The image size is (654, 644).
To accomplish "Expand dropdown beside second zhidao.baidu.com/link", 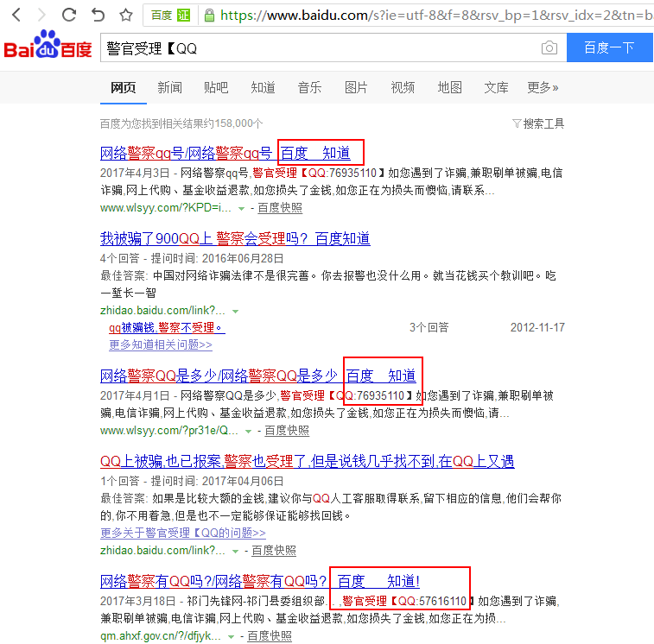I will 235,552.
